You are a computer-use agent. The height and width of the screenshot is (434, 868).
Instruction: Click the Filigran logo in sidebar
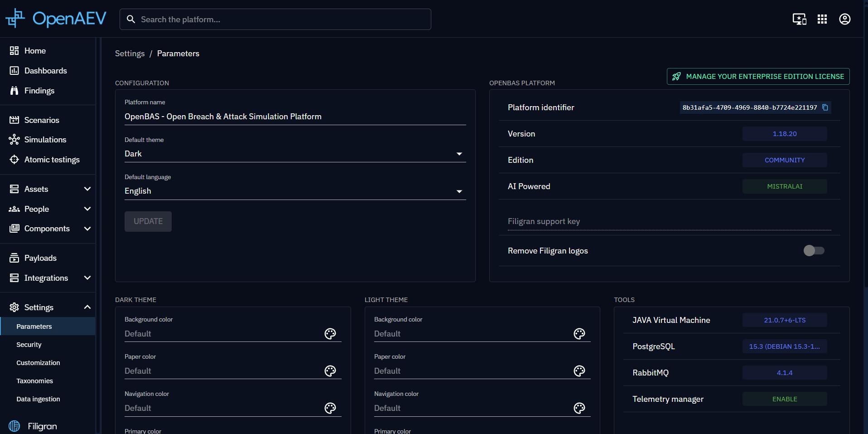33,426
